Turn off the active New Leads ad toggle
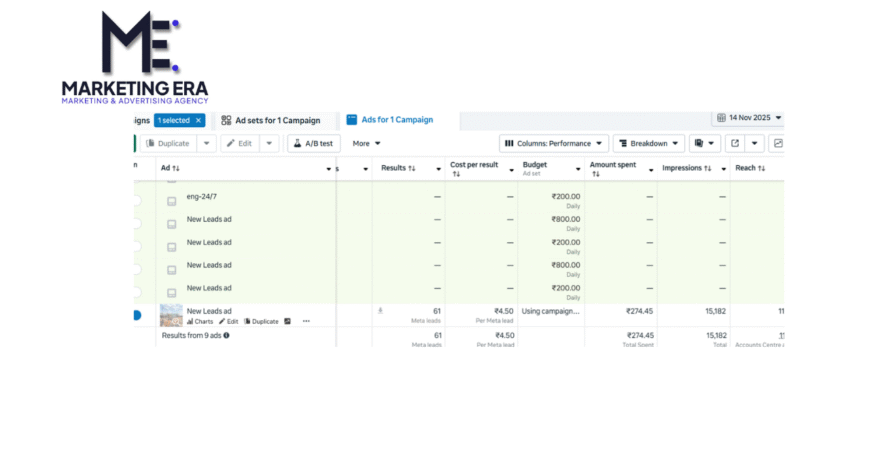 tap(136, 316)
